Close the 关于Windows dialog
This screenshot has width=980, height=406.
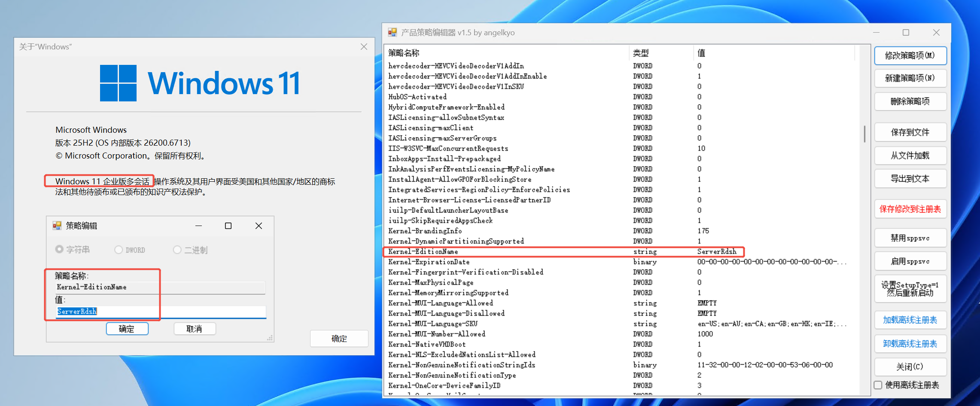[x=364, y=46]
